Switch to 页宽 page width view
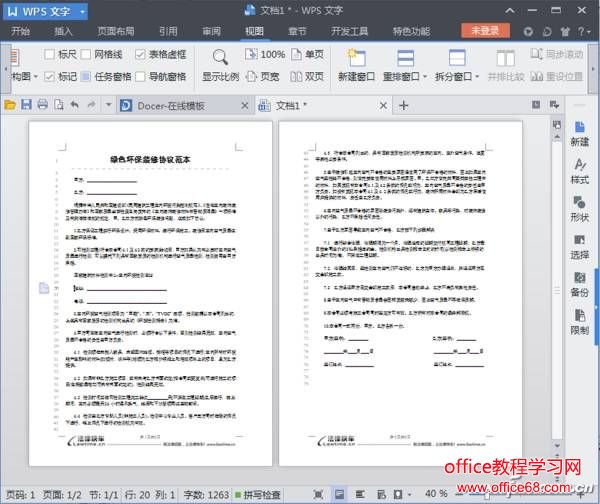Image resolution: width=600 pixels, height=504 pixels. pos(262,77)
